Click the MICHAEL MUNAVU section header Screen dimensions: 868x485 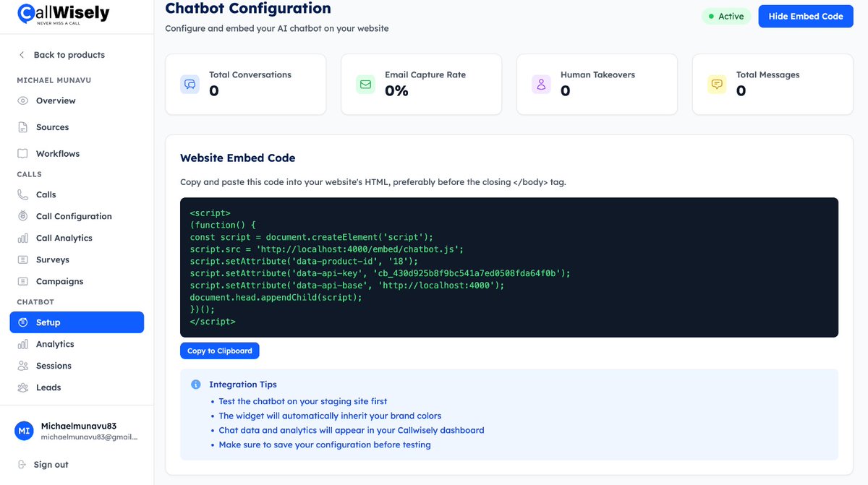tap(54, 80)
